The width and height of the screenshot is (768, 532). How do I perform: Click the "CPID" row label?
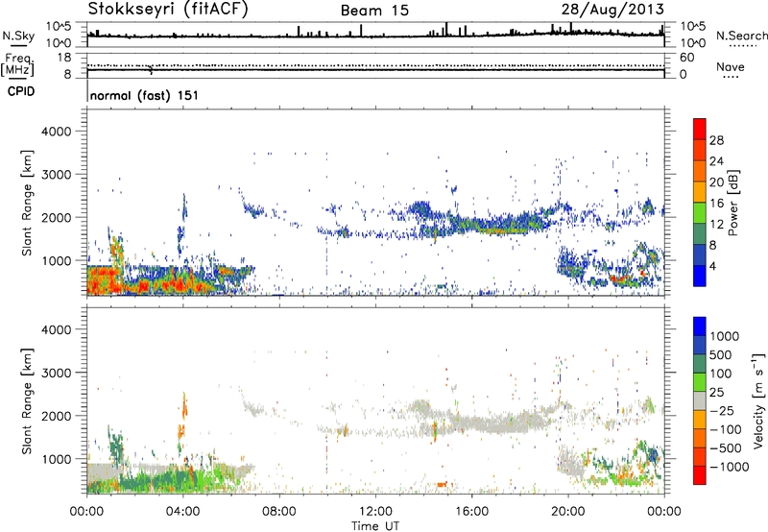[x=21, y=91]
